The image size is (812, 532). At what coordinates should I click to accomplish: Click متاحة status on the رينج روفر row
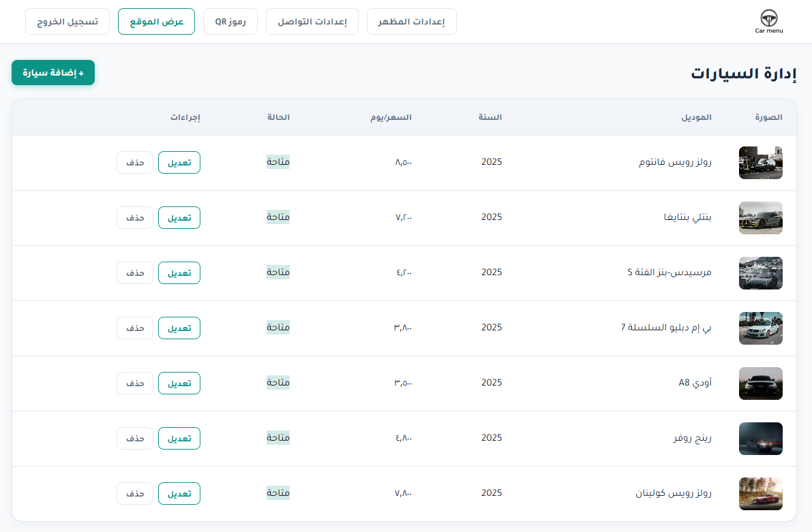277,438
